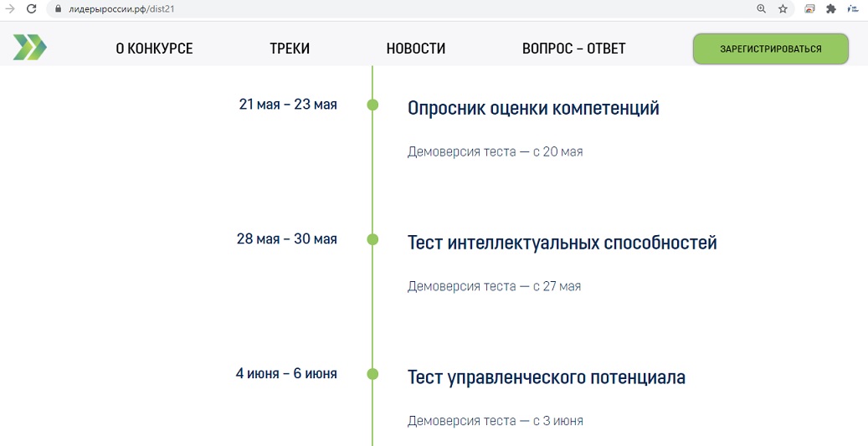
Task: Open the zoom magnifier in address bar
Action: click(x=761, y=9)
